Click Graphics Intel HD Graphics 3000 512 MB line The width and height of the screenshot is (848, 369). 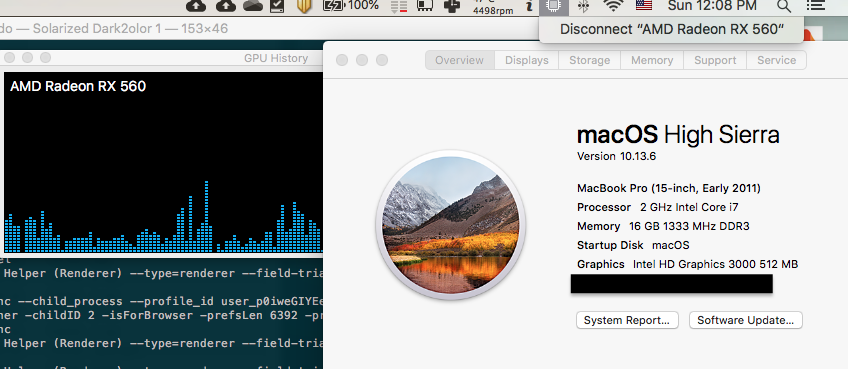tap(687, 264)
